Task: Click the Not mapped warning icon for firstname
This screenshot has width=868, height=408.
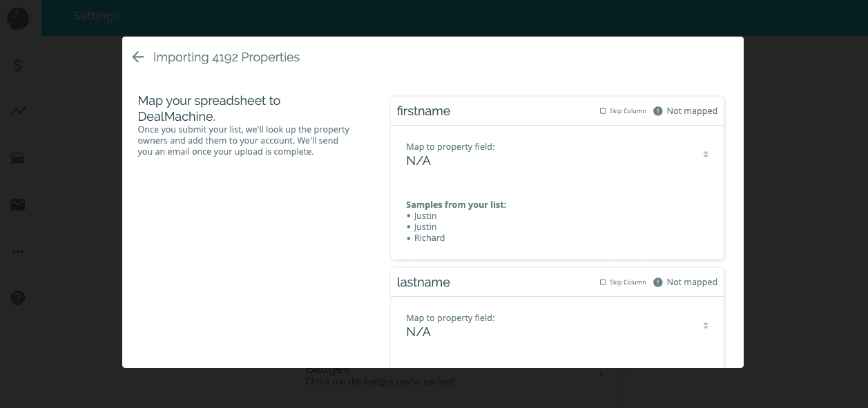Action: click(x=658, y=111)
